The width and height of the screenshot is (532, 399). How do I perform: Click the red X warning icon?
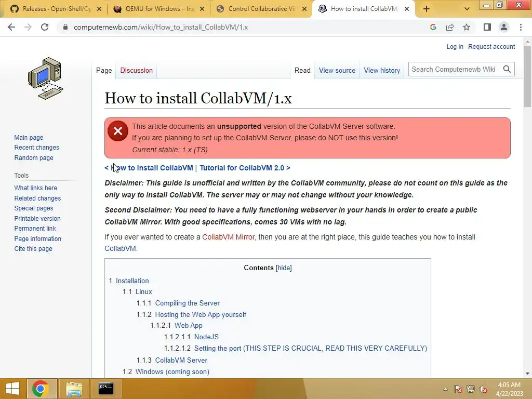click(x=118, y=131)
